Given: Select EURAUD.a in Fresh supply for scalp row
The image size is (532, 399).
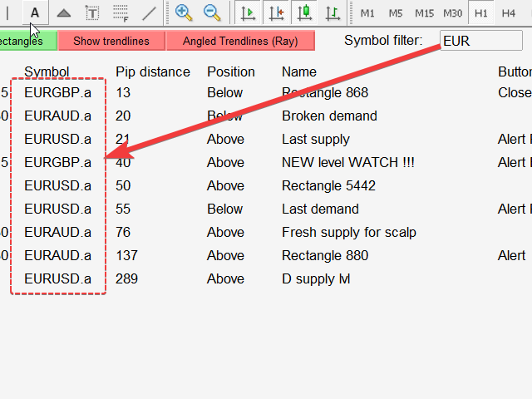Looking at the screenshot, I should tap(57, 232).
